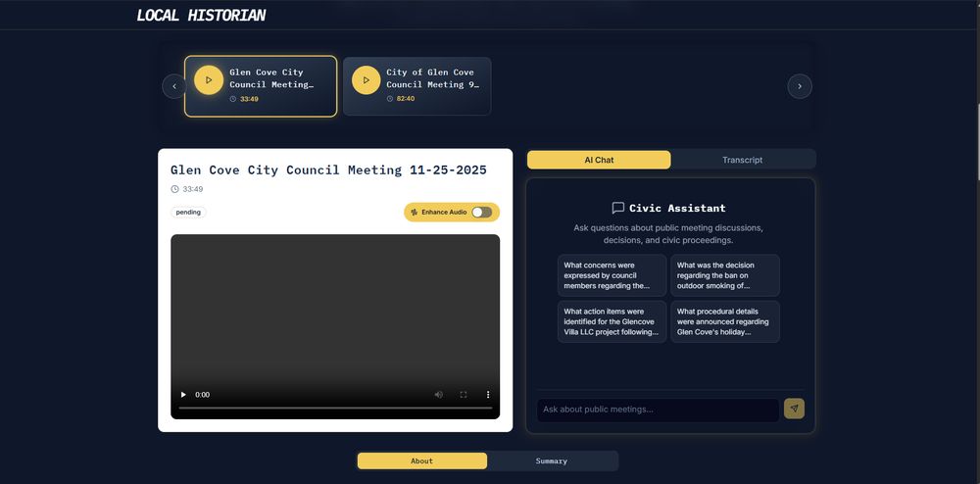The width and height of the screenshot is (980, 484).
Task: Play the Glen Cove City Council Meeting card
Action: pyautogui.click(x=209, y=80)
